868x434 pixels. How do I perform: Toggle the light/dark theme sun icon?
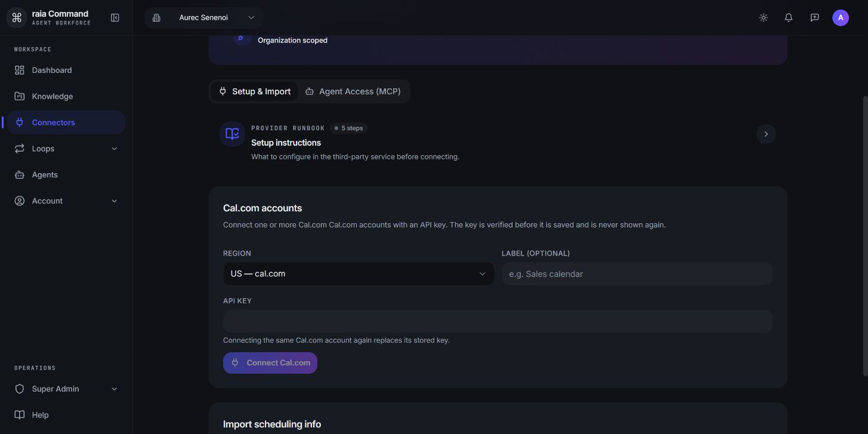(x=763, y=18)
